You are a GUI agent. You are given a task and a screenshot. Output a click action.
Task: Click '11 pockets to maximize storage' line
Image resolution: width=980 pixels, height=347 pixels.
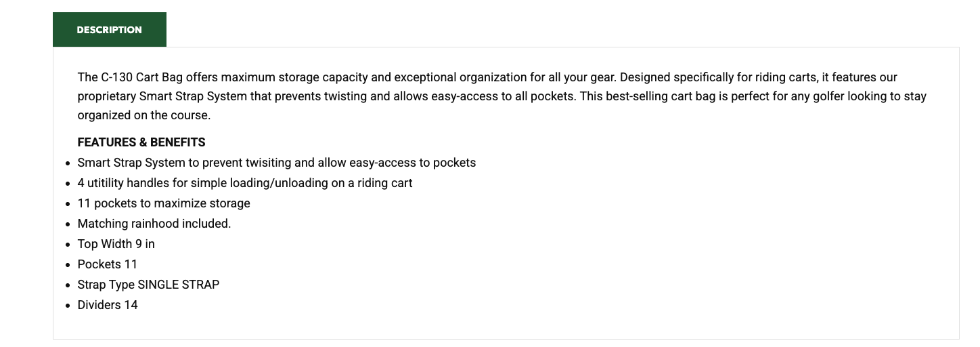[164, 203]
